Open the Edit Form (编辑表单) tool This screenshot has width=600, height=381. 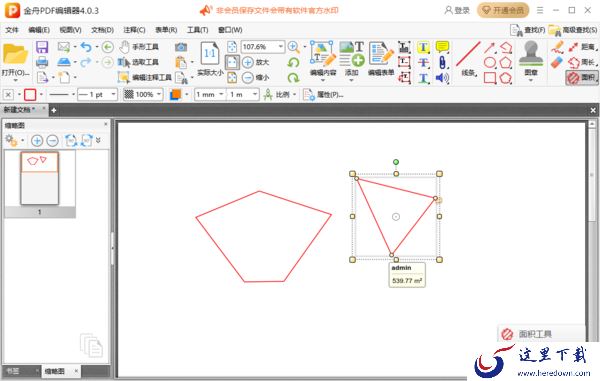tap(381, 59)
